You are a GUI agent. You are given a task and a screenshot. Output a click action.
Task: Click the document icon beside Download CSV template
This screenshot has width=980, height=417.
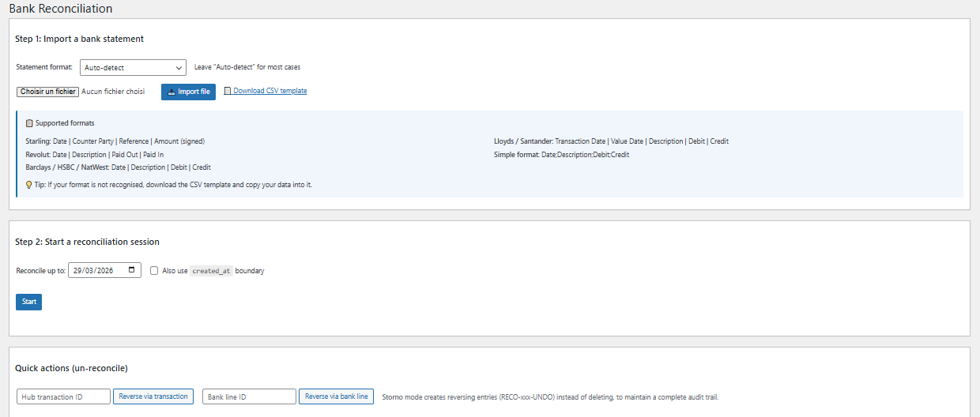click(228, 91)
